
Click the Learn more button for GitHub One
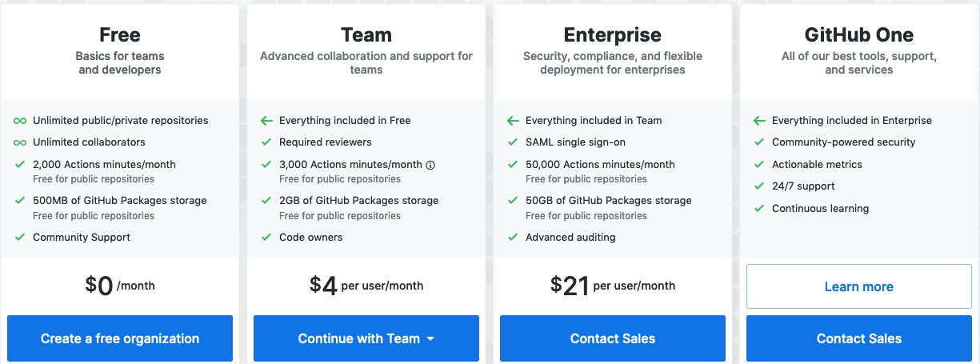point(859,286)
